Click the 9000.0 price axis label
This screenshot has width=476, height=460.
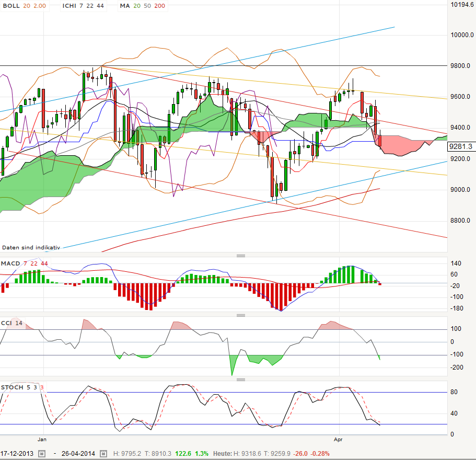click(x=460, y=189)
